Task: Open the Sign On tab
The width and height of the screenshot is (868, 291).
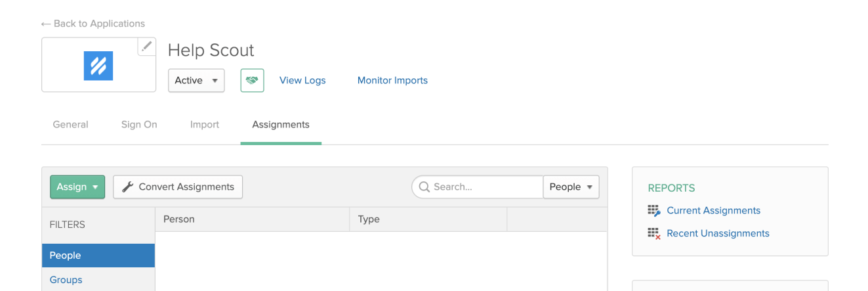Action: [x=139, y=124]
